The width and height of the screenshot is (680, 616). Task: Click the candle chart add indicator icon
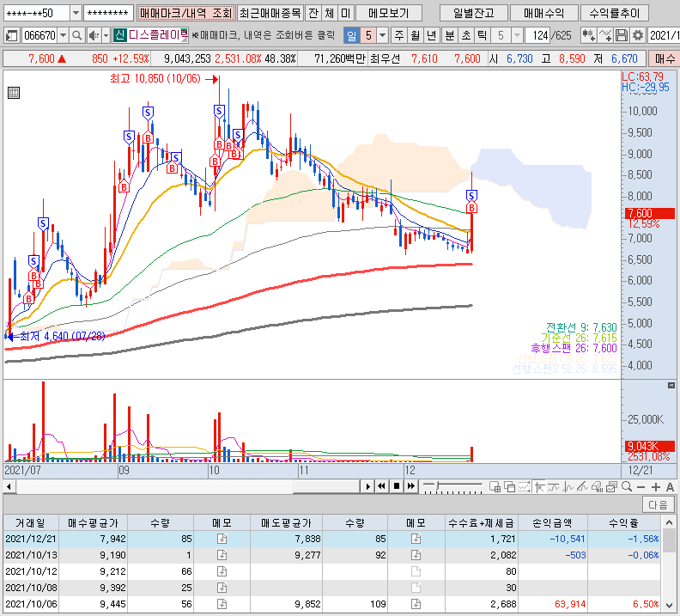point(588,35)
